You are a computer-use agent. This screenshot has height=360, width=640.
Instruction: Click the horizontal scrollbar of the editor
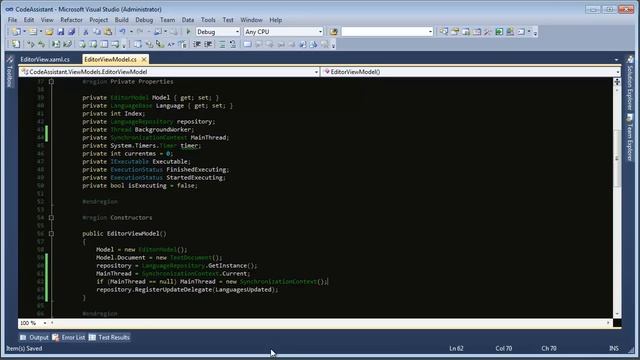(330, 323)
